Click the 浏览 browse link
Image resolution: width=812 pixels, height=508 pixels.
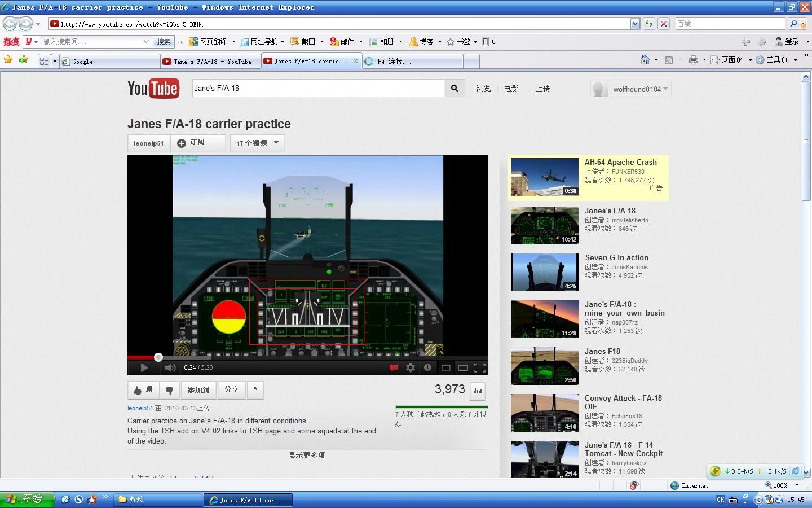483,89
